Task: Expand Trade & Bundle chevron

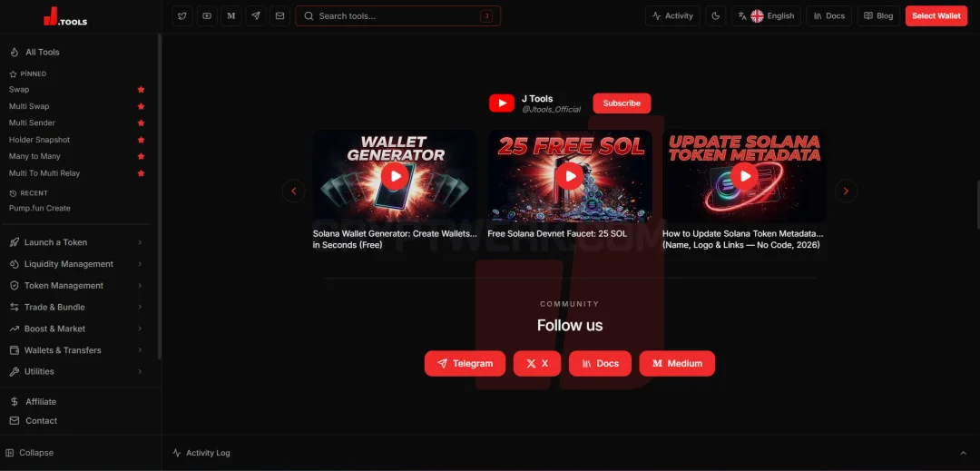Action: tap(140, 308)
